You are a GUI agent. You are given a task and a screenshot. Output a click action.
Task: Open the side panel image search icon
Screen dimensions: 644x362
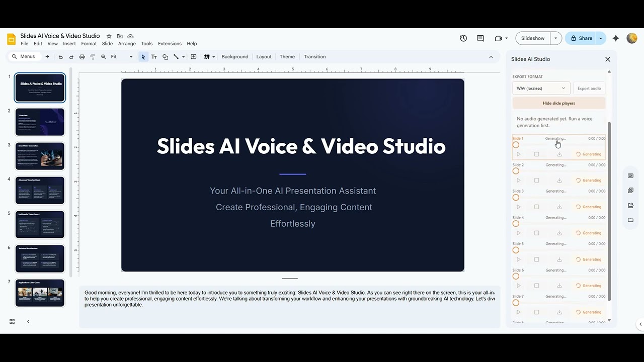[630, 205]
